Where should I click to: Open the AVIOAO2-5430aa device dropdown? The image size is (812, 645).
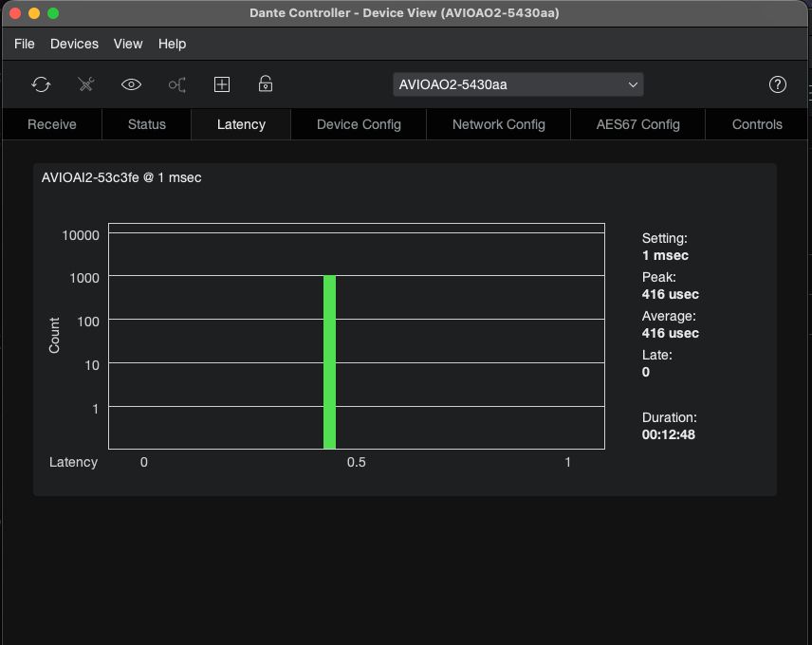[x=518, y=84]
